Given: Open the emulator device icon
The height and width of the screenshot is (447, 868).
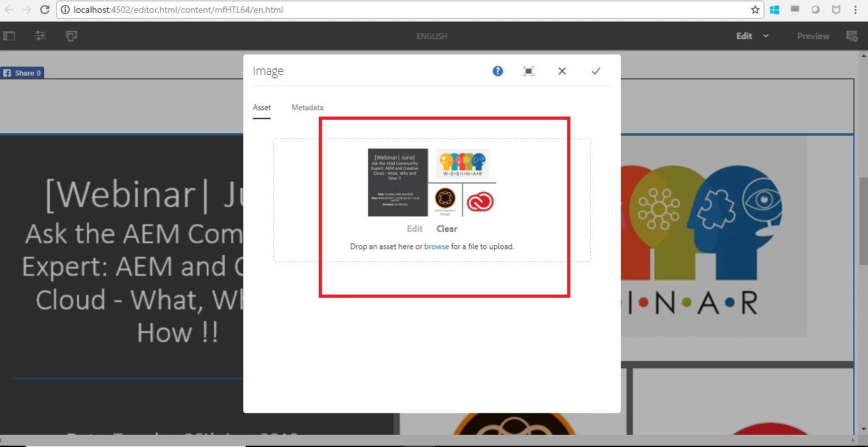Looking at the screenshot, I should [72, 36].
